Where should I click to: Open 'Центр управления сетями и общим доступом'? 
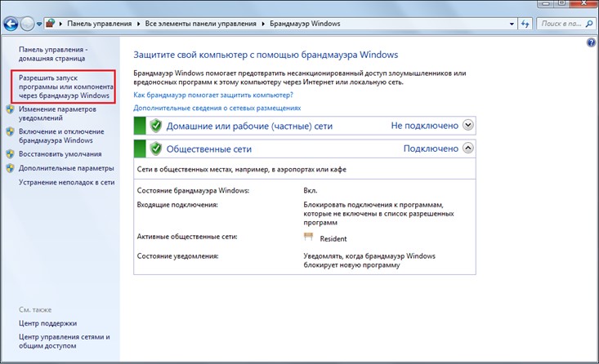(x=65, y=341)
